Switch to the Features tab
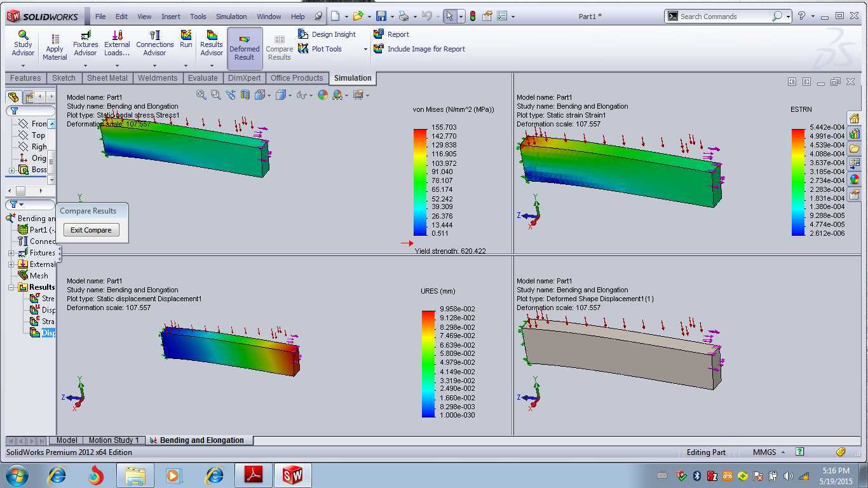Viewport: 868px width, 488px height. [x=25, y=78]
